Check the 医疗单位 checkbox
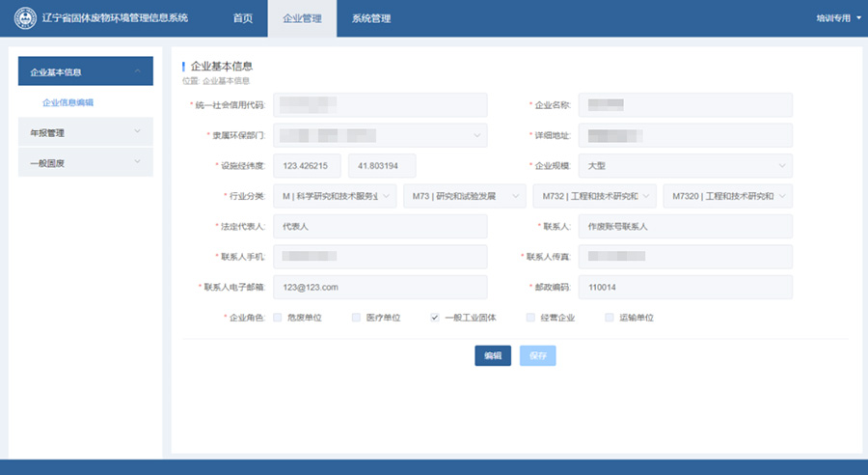868x475 pixels. [x=356, y=318]
